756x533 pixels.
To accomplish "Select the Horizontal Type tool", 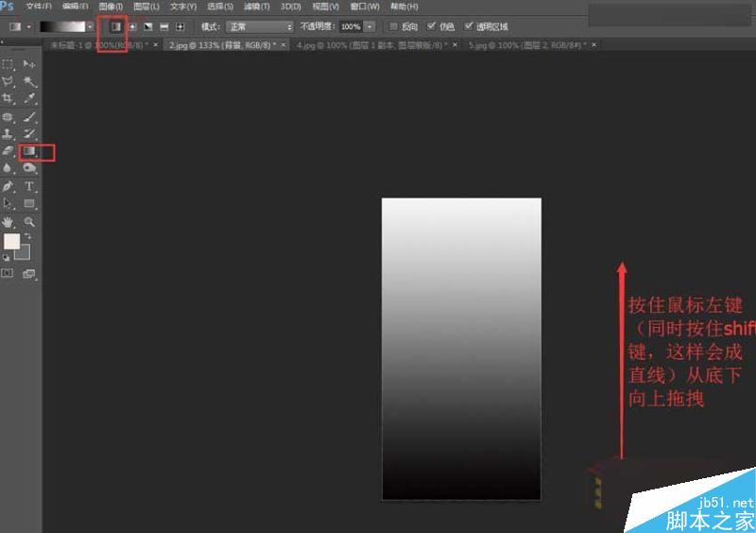I will tap(29, 186).
